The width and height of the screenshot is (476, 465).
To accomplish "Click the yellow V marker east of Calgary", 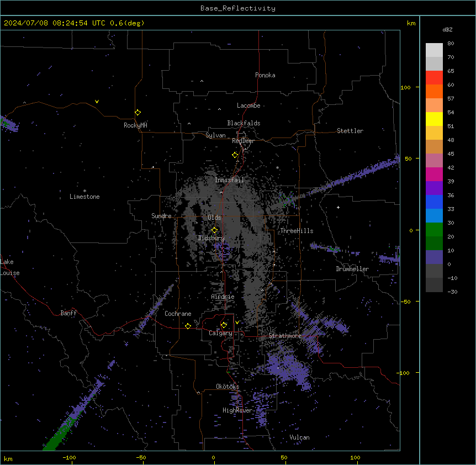I will (x=237, y=323).
